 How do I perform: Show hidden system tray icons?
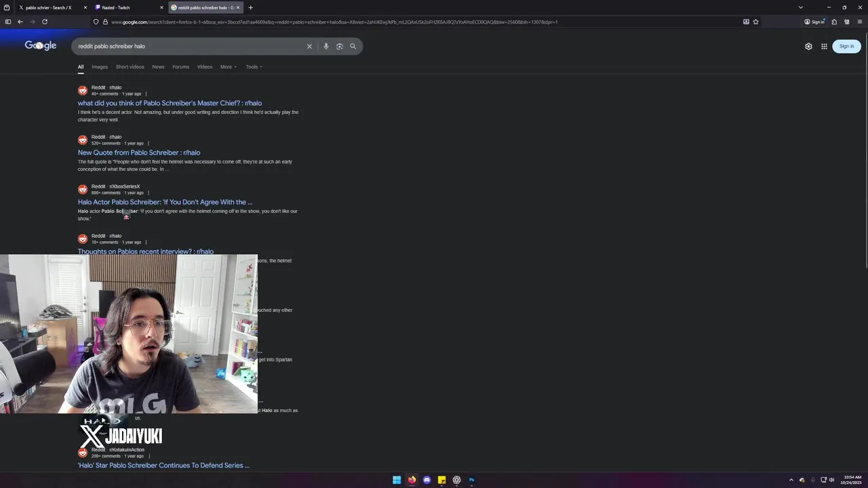point(791,480)
